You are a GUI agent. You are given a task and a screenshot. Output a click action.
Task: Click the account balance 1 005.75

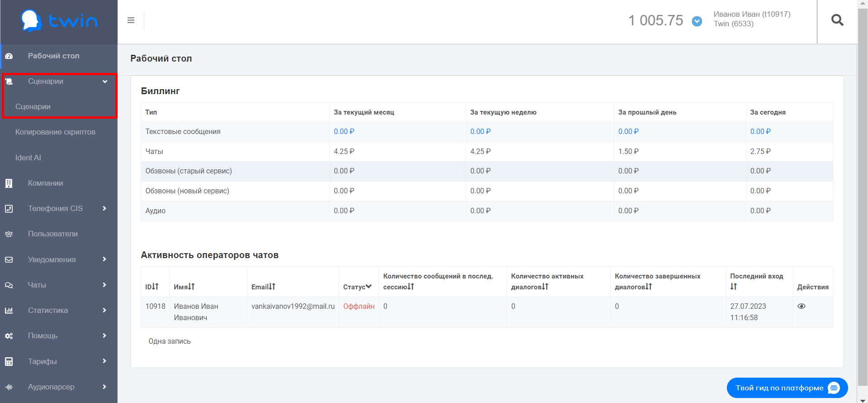point(655,20)
